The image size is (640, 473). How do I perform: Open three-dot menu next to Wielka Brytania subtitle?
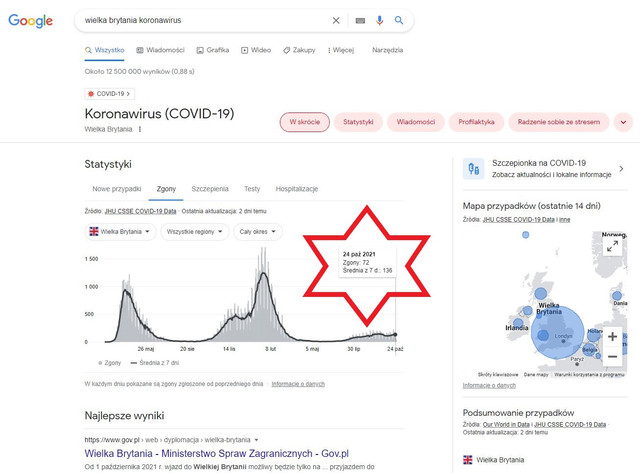pos(140,129)
